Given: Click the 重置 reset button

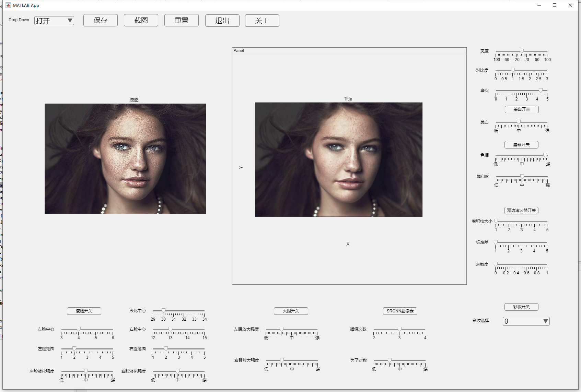Looking at the screenshot, I should [x=182, y=20].
